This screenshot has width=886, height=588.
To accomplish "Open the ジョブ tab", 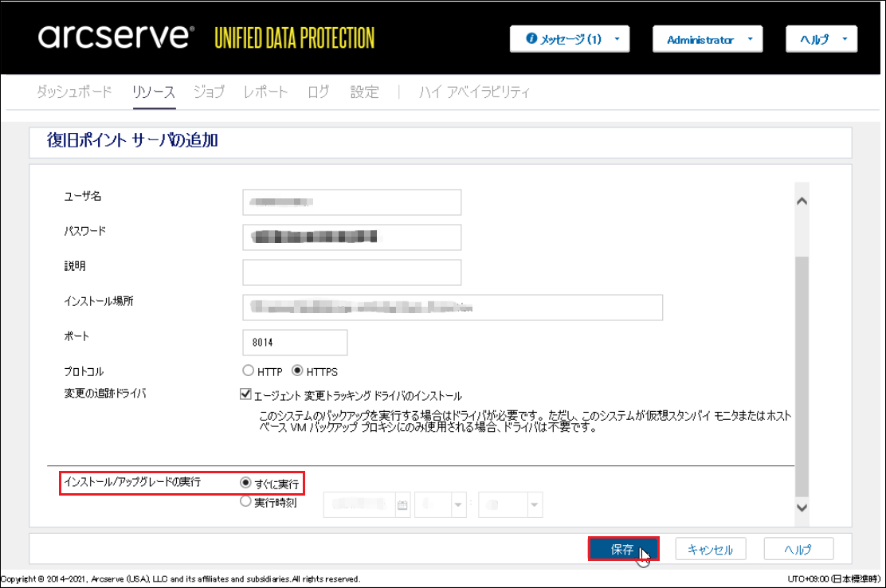I will click(209, 92).
